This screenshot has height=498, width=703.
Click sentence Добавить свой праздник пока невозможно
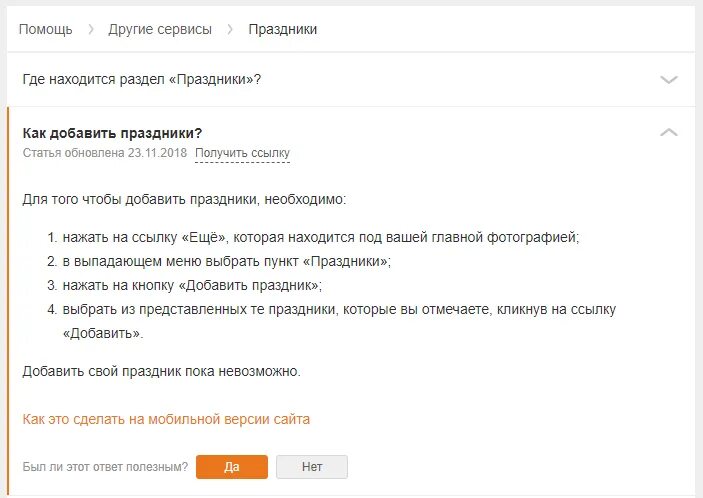161,371
